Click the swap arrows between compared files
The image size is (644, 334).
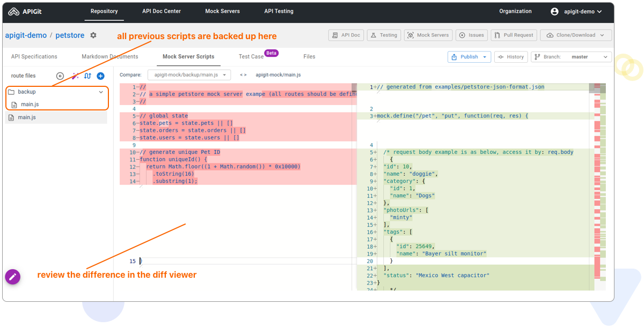coord(243,75)
